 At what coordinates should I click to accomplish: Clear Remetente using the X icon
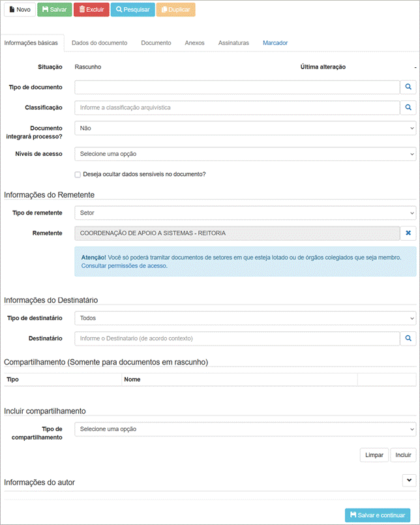coord(408,233)
